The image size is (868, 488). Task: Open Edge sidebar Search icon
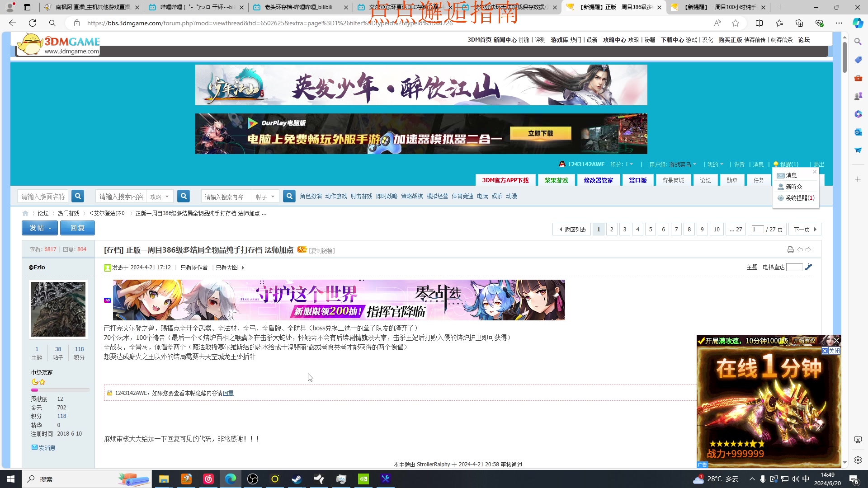[x=858, y=42]
